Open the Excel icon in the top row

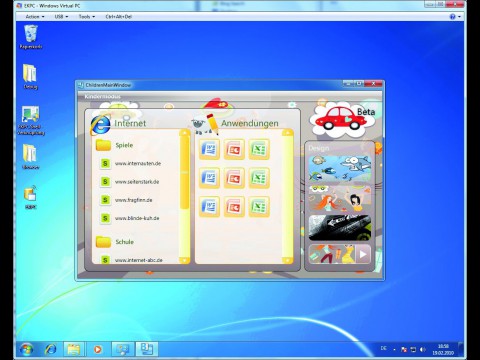pos(259,149)
